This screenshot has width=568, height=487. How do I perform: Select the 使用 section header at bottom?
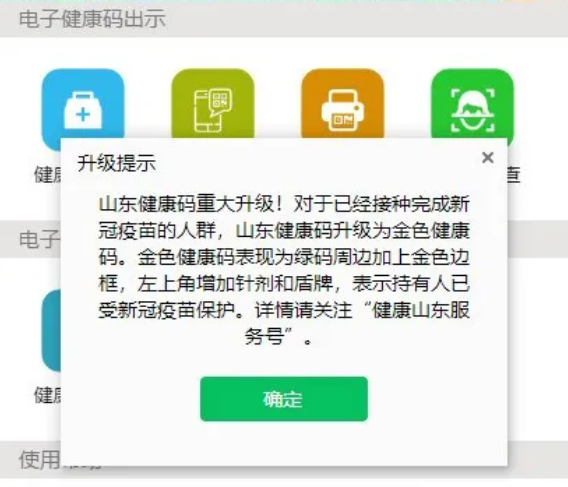(40, 460)
